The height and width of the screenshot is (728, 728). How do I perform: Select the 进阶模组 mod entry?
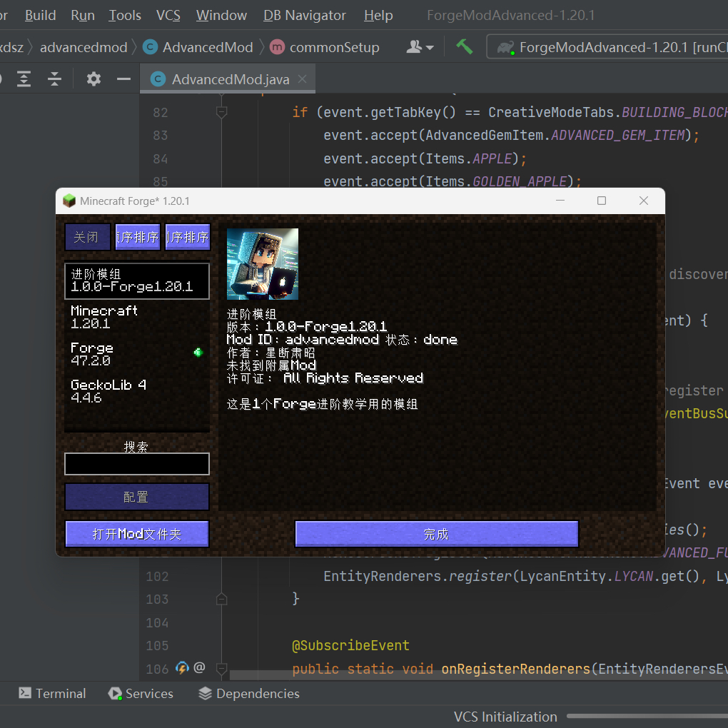[137, 281]
